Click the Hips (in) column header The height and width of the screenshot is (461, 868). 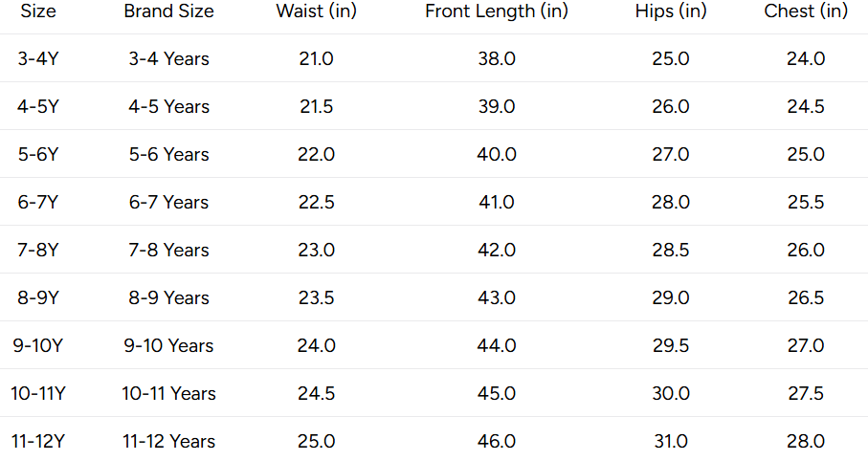pyautogui.click(x=671, y=11)
